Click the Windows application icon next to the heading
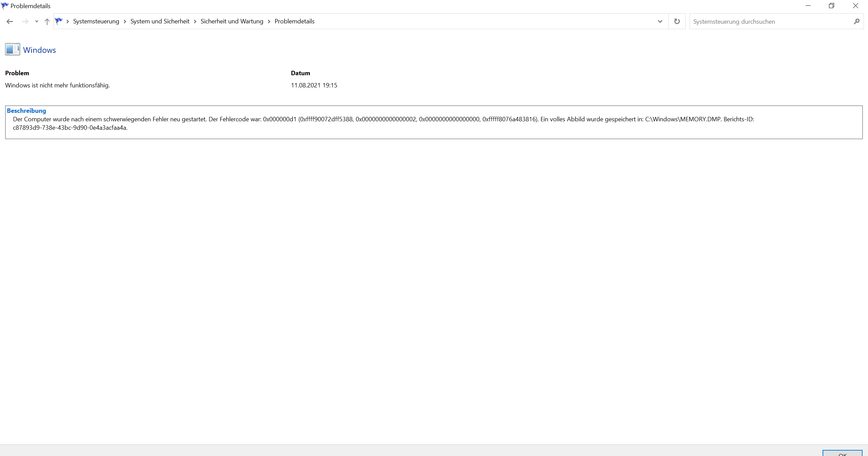Image resolution: width=868 pixels, height=456 pixels. pyautogui.click(x=13, y=49)
